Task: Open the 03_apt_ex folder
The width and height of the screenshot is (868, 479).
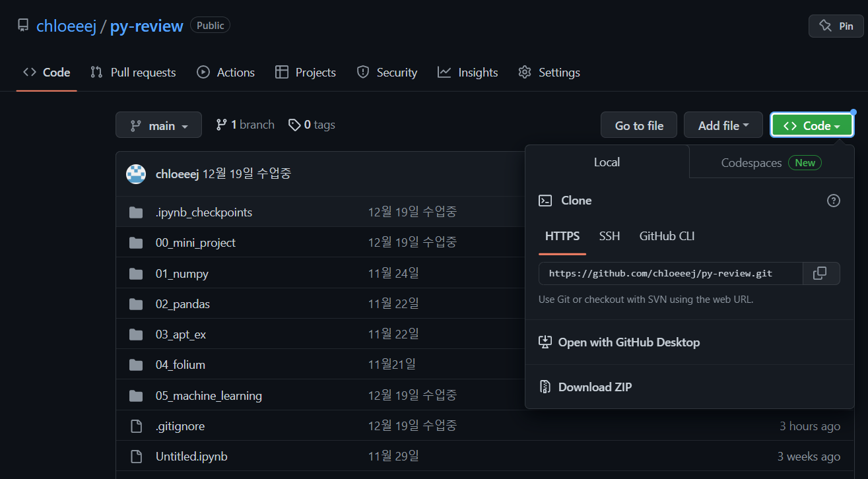Action: 181,335
